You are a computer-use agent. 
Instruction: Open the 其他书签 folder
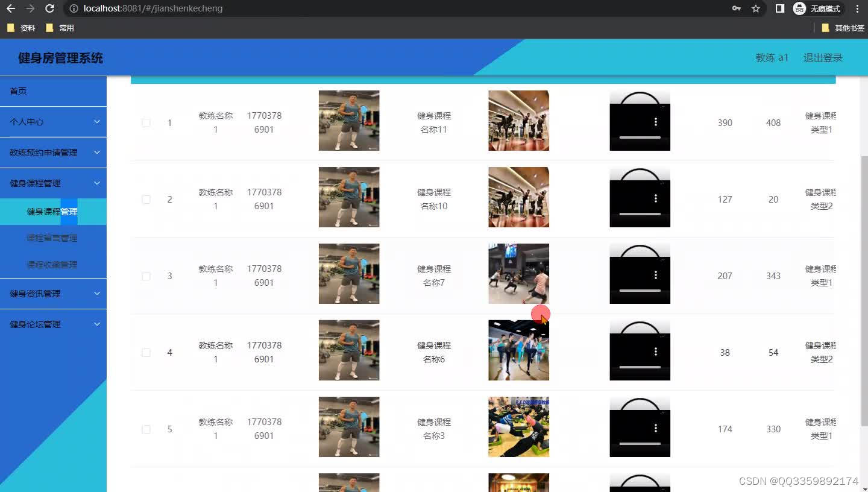pyautogui.click(x=843, y=28)
